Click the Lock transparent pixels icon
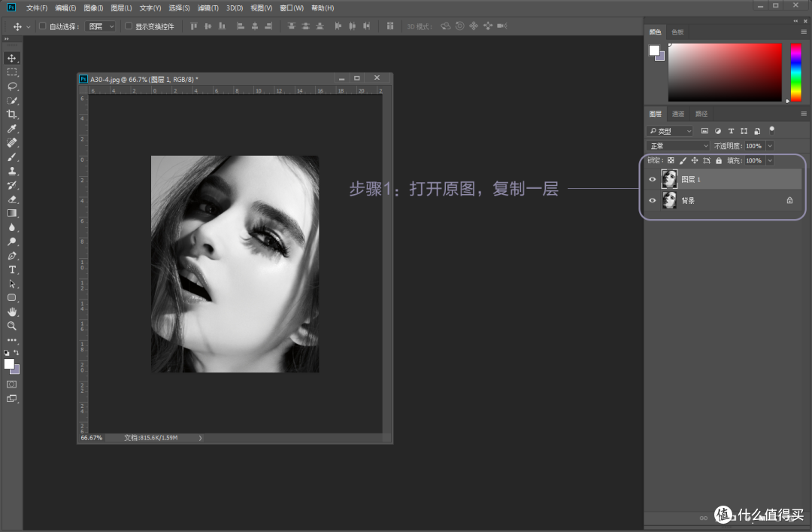812x532 pixels. (671, 160)
